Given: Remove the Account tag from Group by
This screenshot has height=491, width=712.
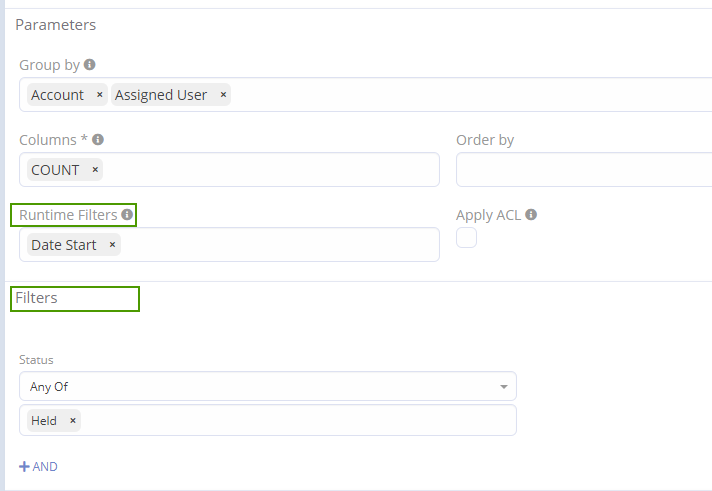Looking at the screenshot, I should [99, 95].
